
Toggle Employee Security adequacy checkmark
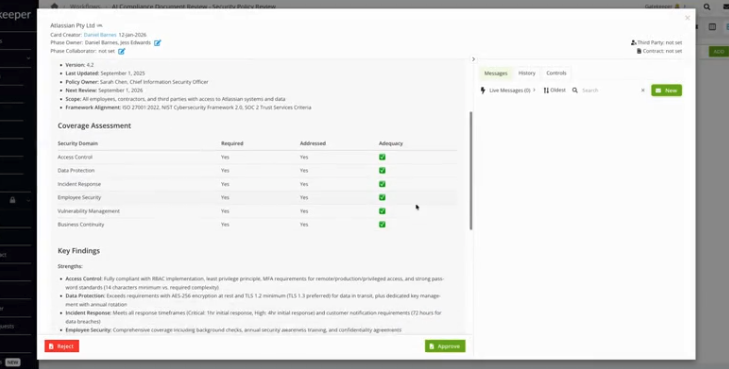pos(382,198)
